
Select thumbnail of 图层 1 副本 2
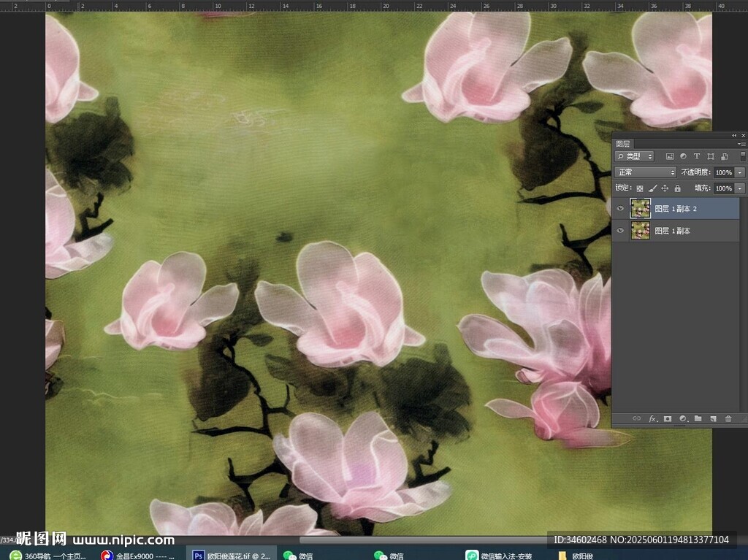640,209
